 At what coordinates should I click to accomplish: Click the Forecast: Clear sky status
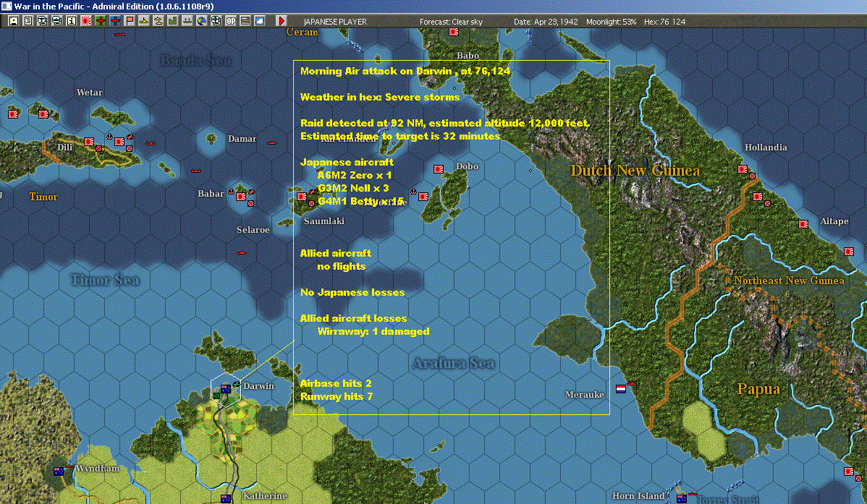coord(451,22)
